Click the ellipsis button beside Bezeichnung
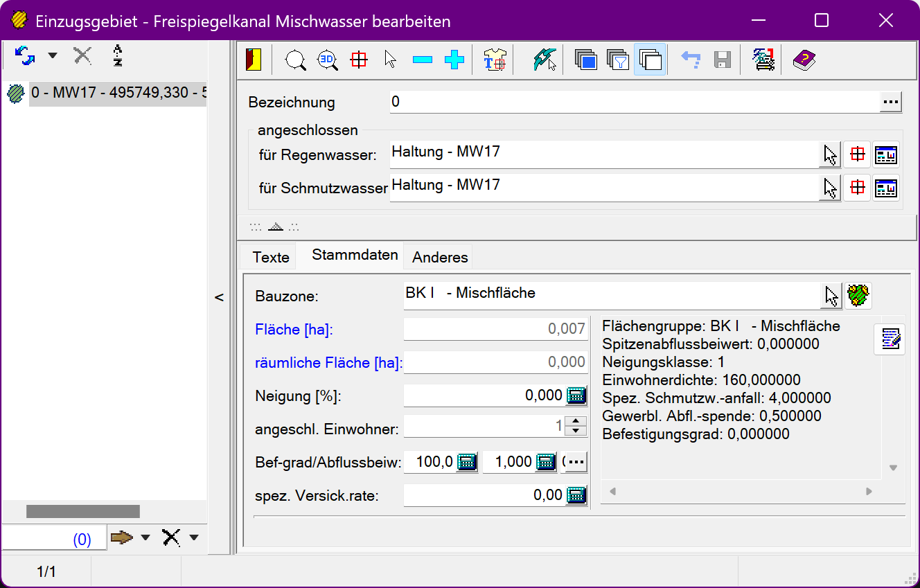 (890, 102)
